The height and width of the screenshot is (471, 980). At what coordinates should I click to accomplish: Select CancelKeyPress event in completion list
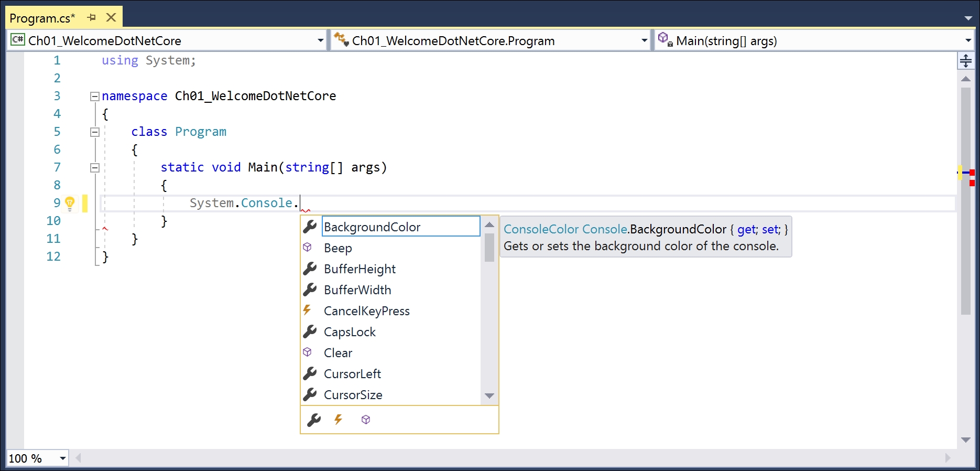(391, 311)
